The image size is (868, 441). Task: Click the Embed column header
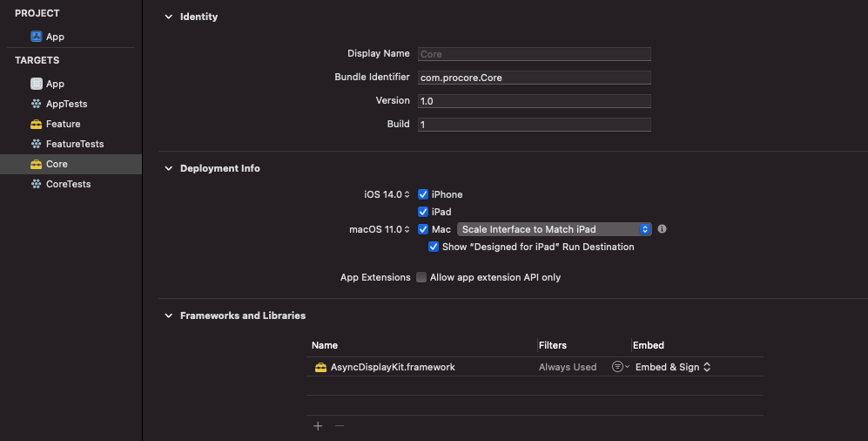(649, 345)
